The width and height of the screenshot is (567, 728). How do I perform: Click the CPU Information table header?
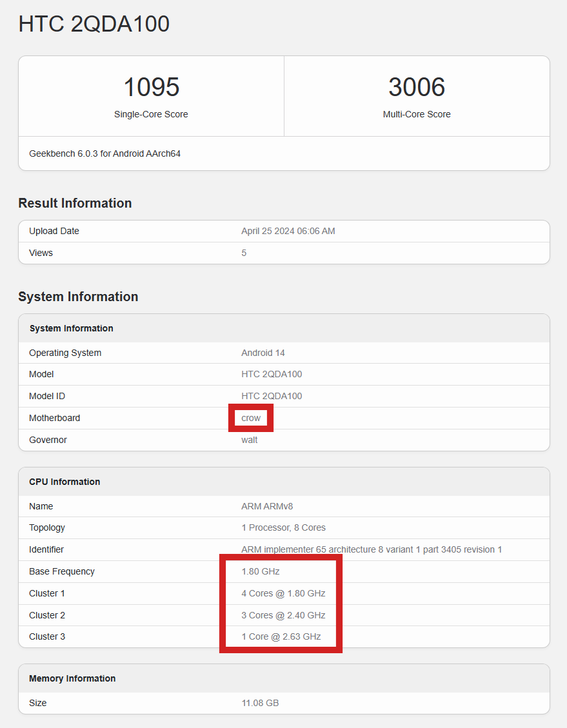pos(65,482)
